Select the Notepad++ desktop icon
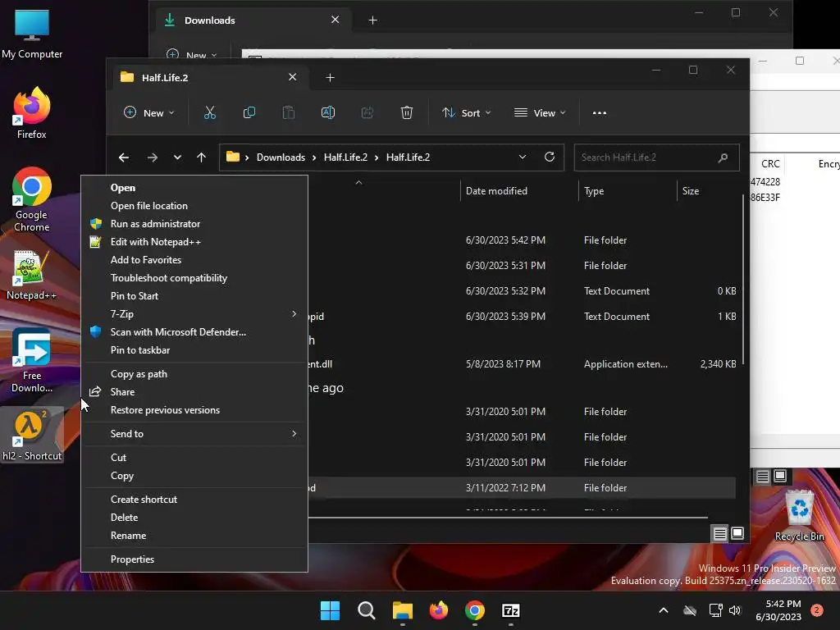 pyautogui.click(x=31, y=275)
